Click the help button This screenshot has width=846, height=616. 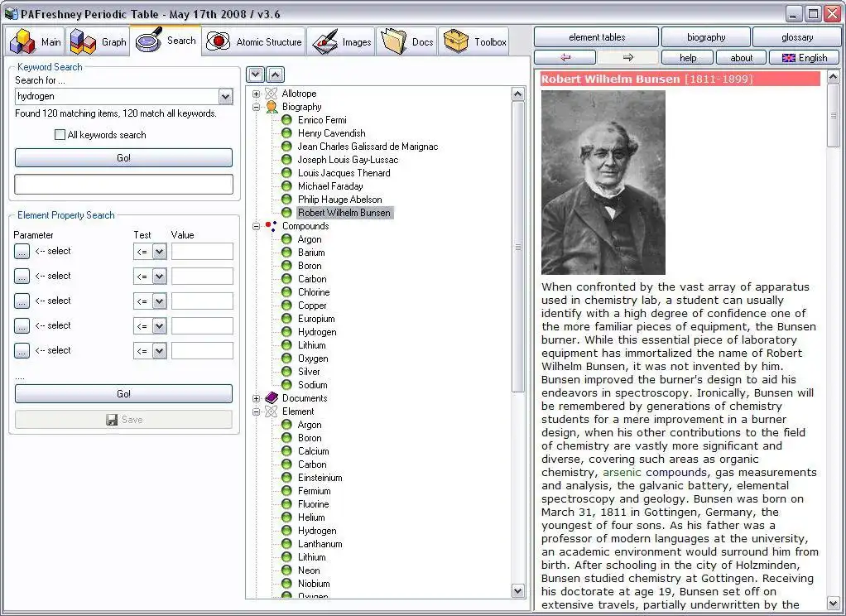tap(687, 58)
